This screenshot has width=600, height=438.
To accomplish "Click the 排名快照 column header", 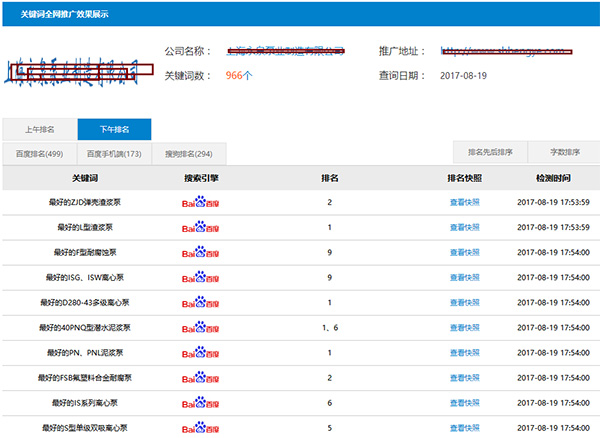I will 465,178.
